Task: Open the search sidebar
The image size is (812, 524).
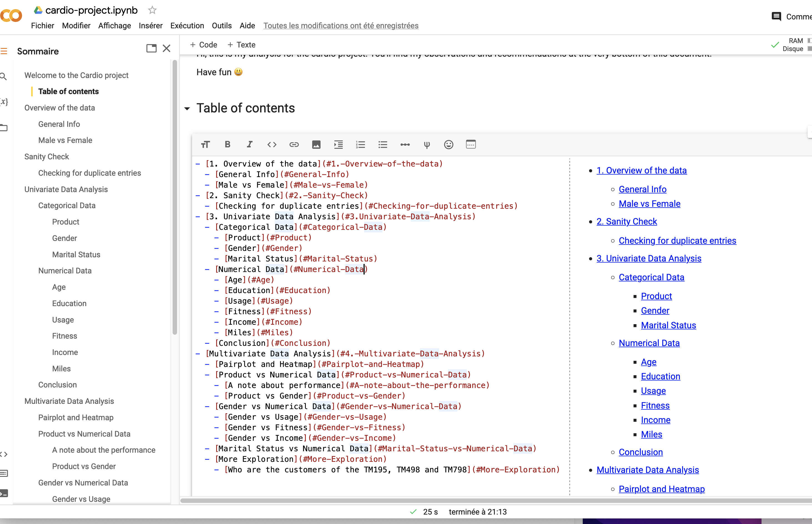Action: coord(3,77)
